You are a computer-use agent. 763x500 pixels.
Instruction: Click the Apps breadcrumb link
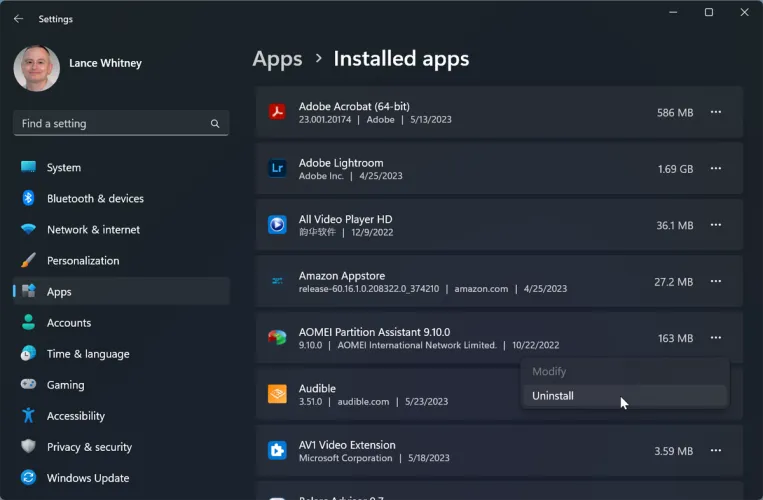pos(277,59)
